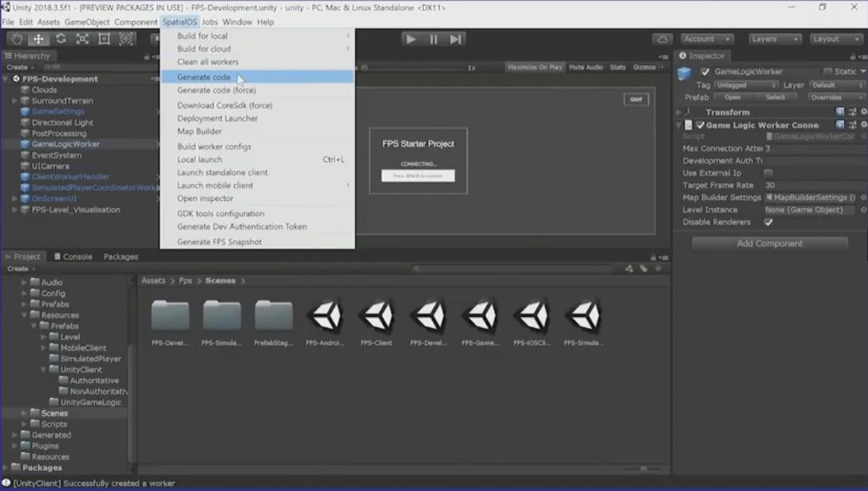Image resolution: width=868 pixels, height=491 pixels.
Task: Expand FPS-Level_Visualisation in Hierarchy
Action: [15, 209]
